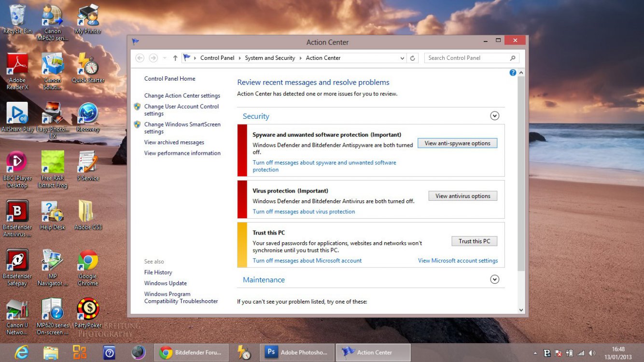Click the Action Center help question mark icon
This screenshot has height=362, width=644.
coord(513,72)
